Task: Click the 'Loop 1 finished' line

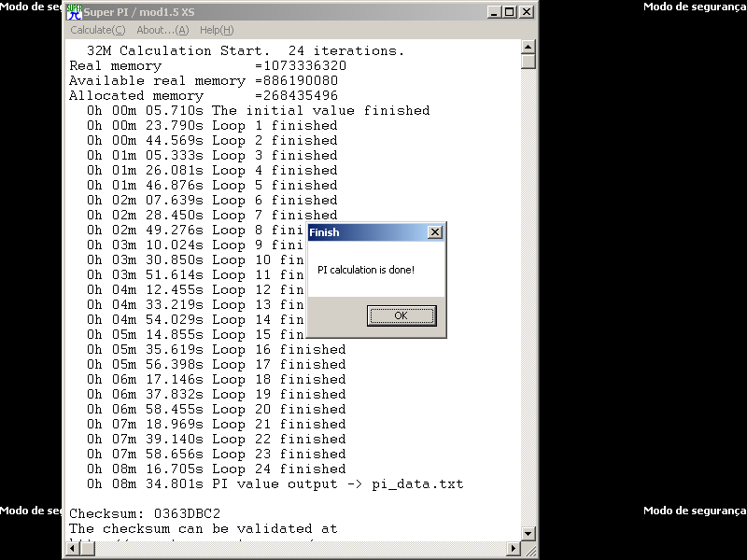Action: pos(212,126)
